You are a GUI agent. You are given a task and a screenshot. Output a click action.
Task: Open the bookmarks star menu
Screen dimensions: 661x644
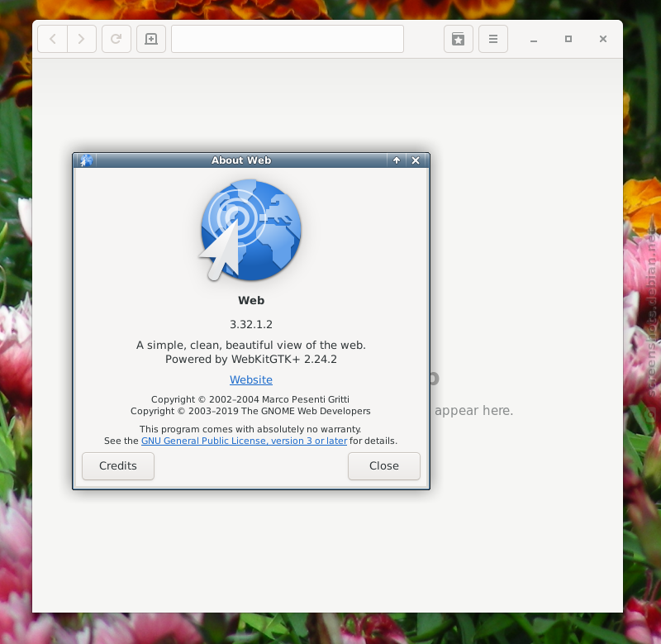click(x=459, y=39)
